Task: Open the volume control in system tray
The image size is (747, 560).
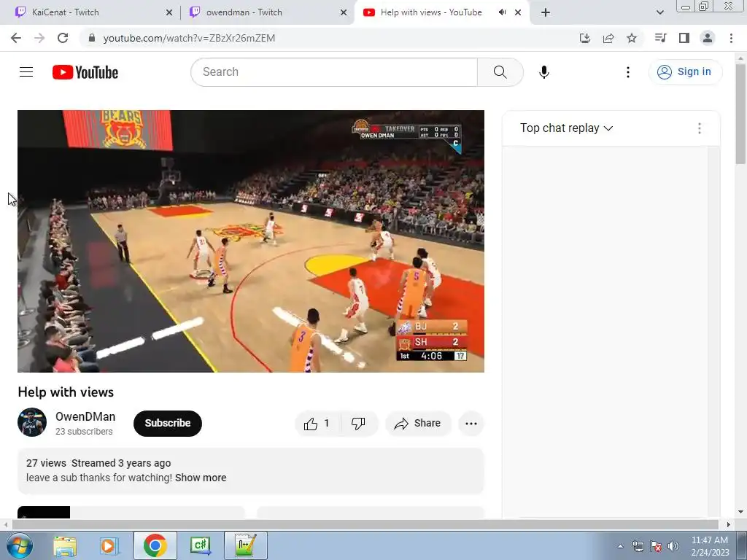Action: click(x=673, y=546)
